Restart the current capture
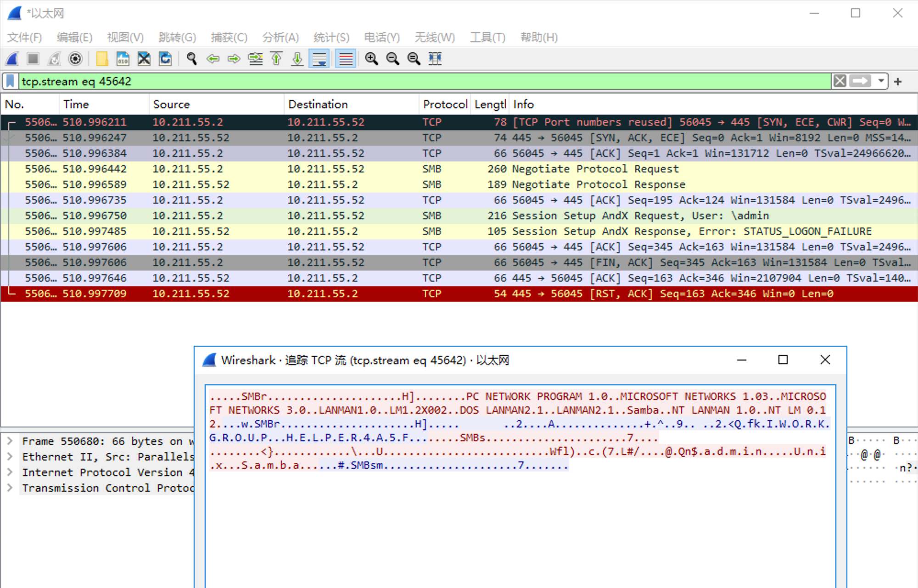918x588 pixels. [x=54, y=59]
